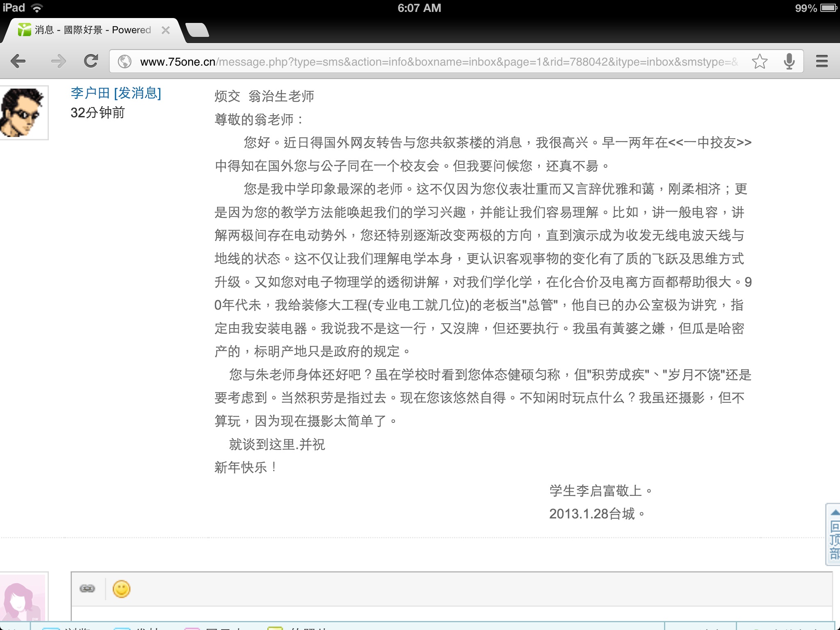
Task: Click the 32分钟前 timestamp
Action: [98, 113]
